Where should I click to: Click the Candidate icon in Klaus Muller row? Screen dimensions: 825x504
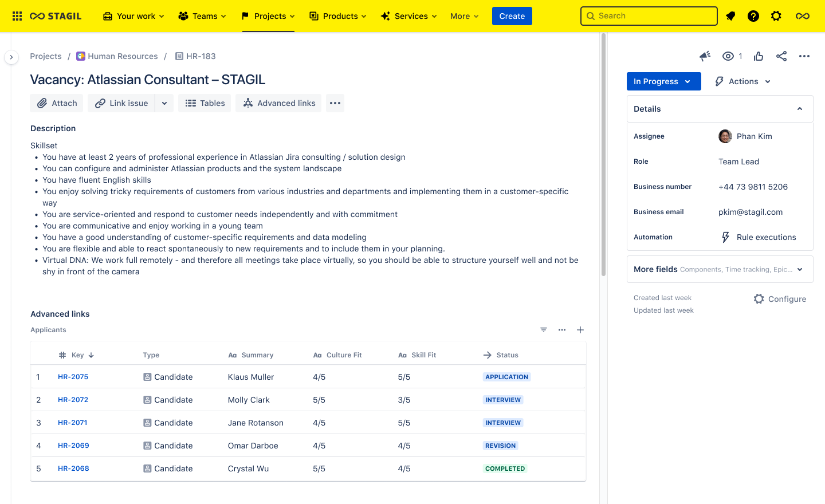click(x=147, y=377)
